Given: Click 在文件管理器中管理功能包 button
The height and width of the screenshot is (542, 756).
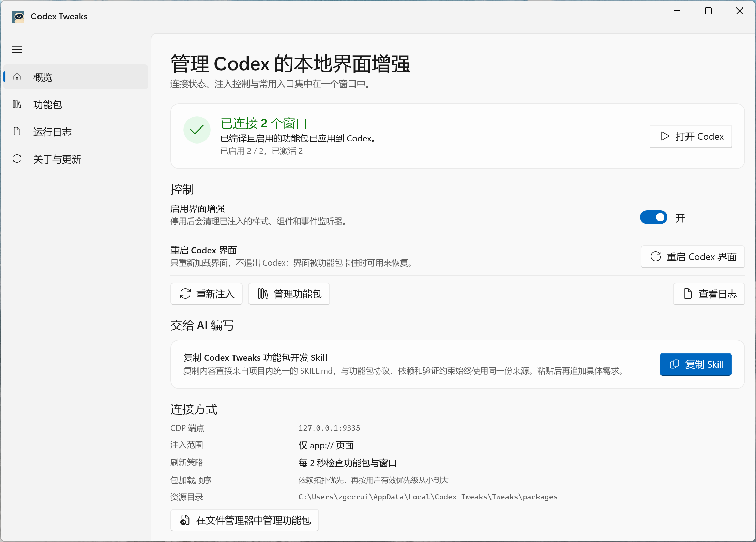Looking at the screenshot, I should click(245, 520).
